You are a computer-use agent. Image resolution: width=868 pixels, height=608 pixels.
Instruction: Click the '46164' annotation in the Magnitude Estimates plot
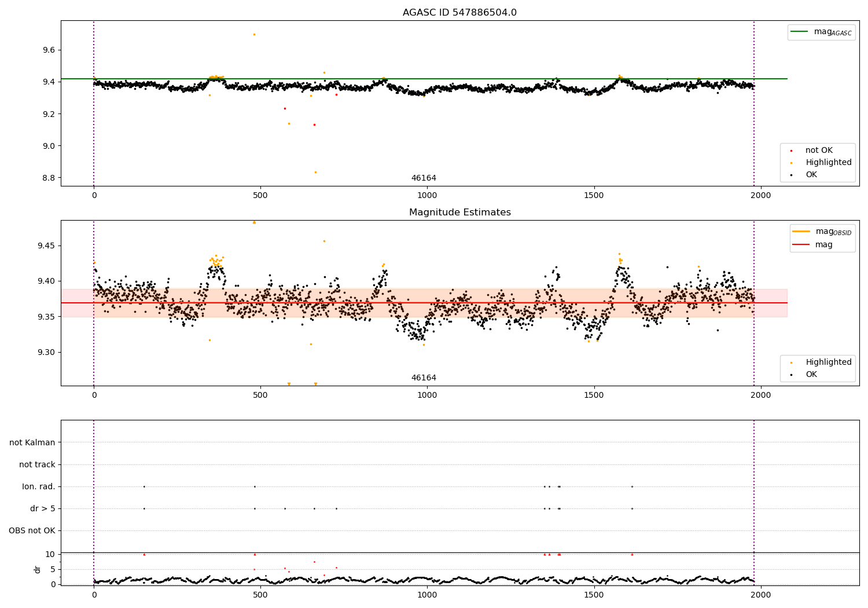424,378
